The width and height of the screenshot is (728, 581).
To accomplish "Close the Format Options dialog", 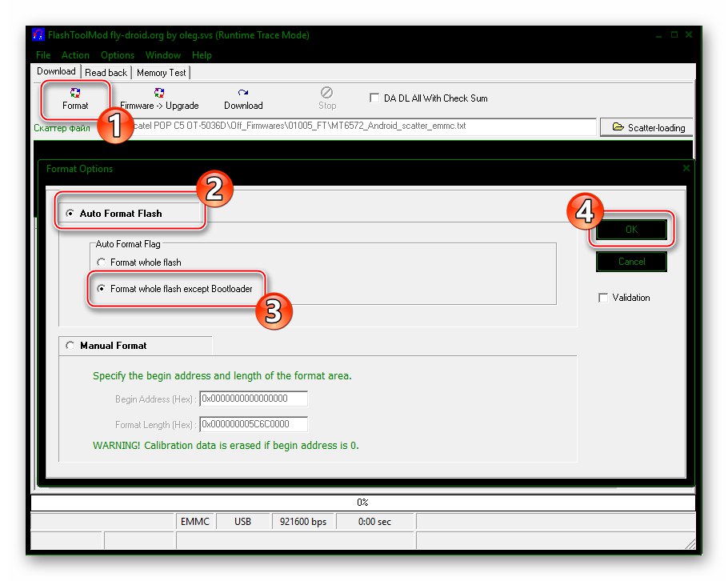I will click(x=686, y=168).
